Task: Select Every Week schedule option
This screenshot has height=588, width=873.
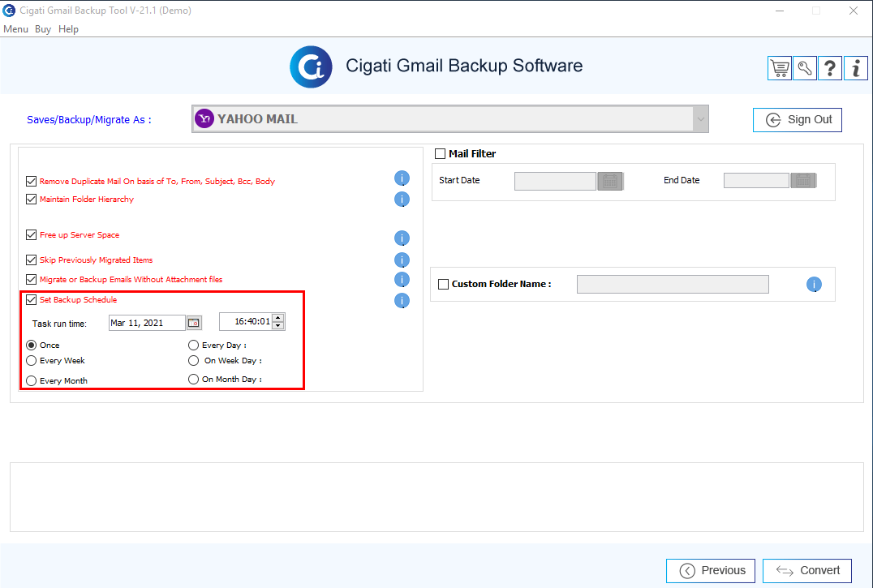Action: [x=31, y=360]
